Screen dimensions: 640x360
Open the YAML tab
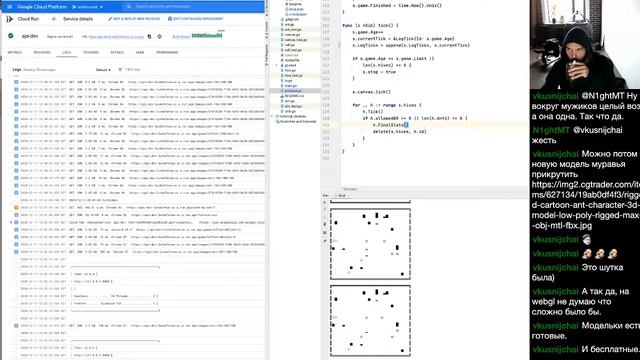[140, 52]
